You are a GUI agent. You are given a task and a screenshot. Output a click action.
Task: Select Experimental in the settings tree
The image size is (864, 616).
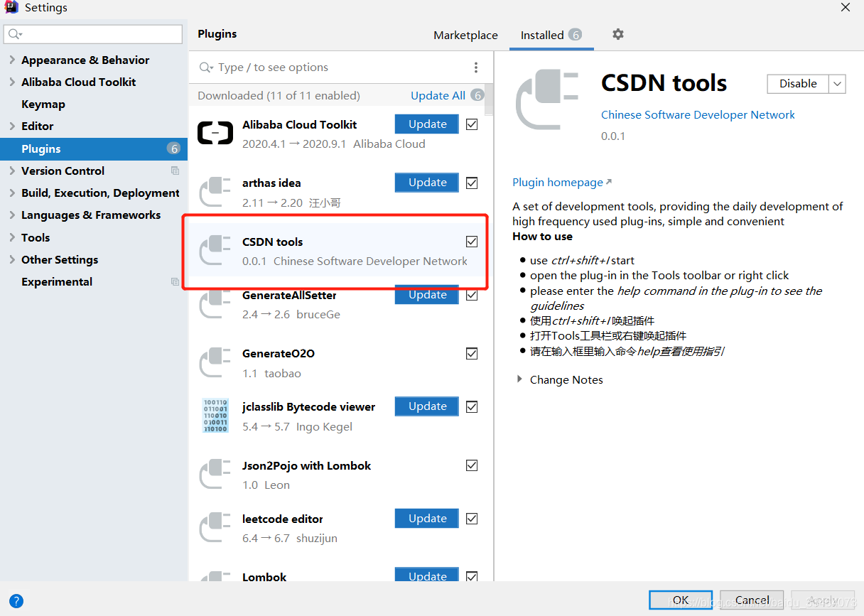pyautogui.click(x=57, y=282)
